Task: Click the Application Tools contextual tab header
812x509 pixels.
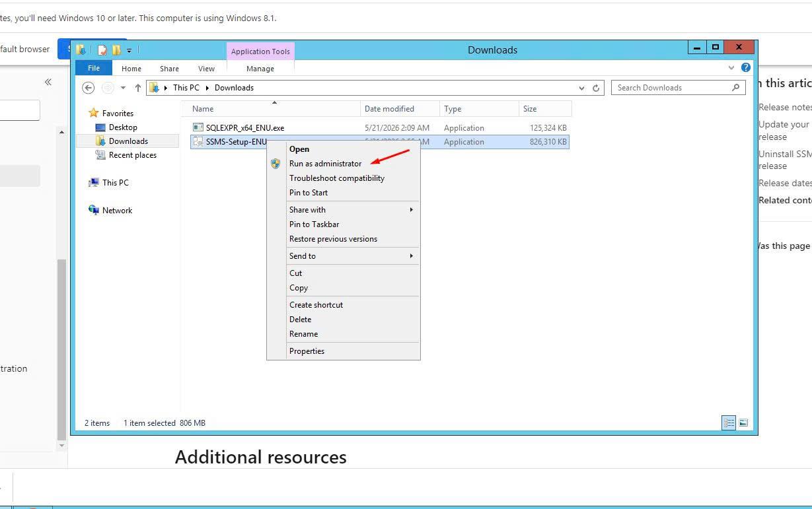Action: [260, 51]
